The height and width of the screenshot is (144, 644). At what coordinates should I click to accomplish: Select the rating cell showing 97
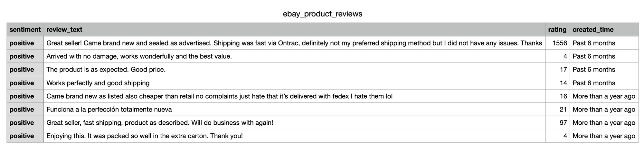point(563,123)
